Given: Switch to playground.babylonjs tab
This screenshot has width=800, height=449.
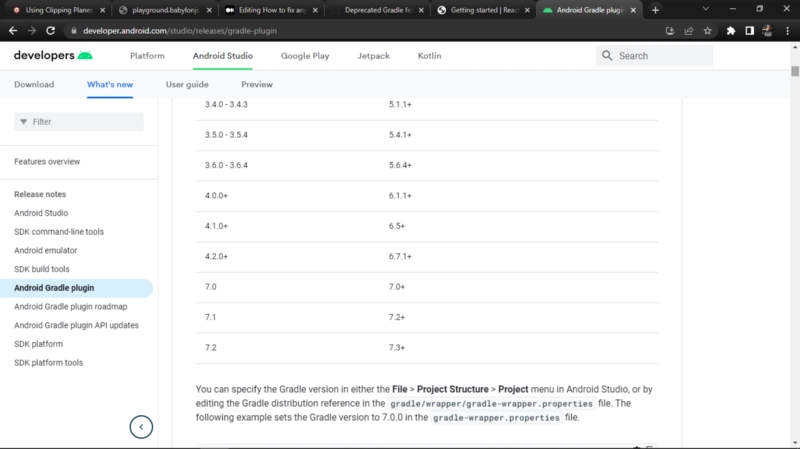Looking at the screenshot, I should tap(165, 10).
